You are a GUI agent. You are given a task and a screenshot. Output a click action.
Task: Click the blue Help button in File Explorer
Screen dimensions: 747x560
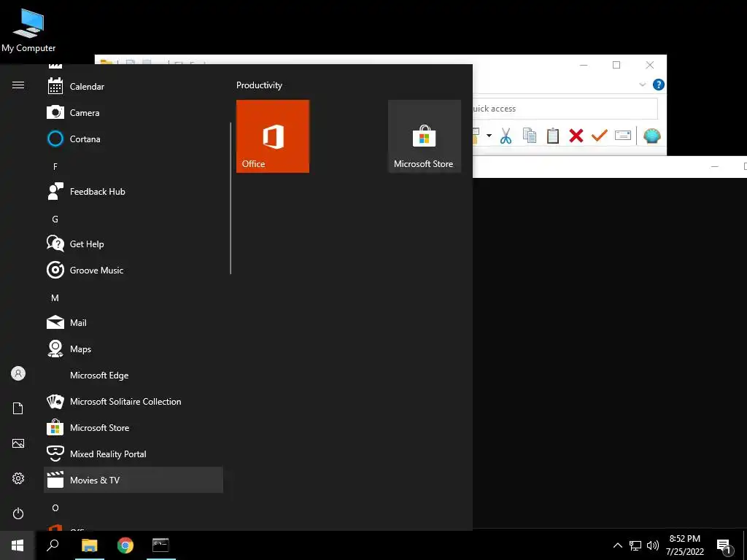pos(659,85)
